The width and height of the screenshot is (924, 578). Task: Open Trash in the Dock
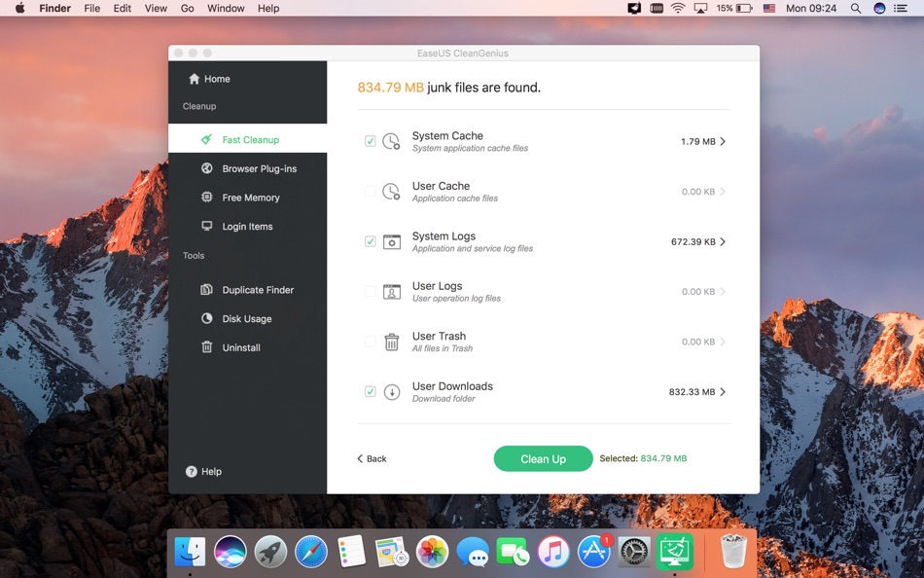pos(733,552)
